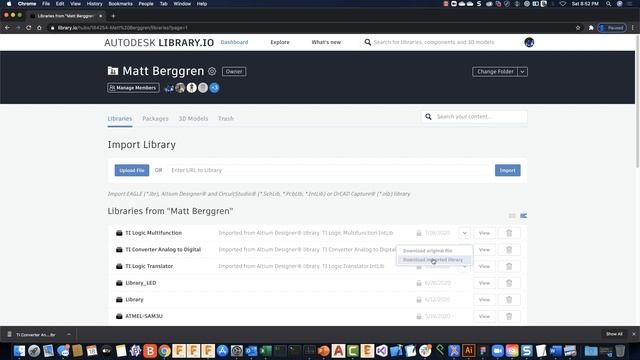The image size is (640, 360).
Task: Expand downloaded TI Converter file options chevron
Action: (x=69, y=334)
